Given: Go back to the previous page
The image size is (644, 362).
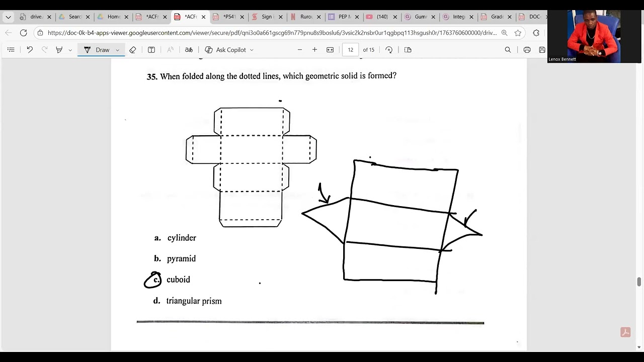Looking at the screenshot, I should [x=9, y=33].
